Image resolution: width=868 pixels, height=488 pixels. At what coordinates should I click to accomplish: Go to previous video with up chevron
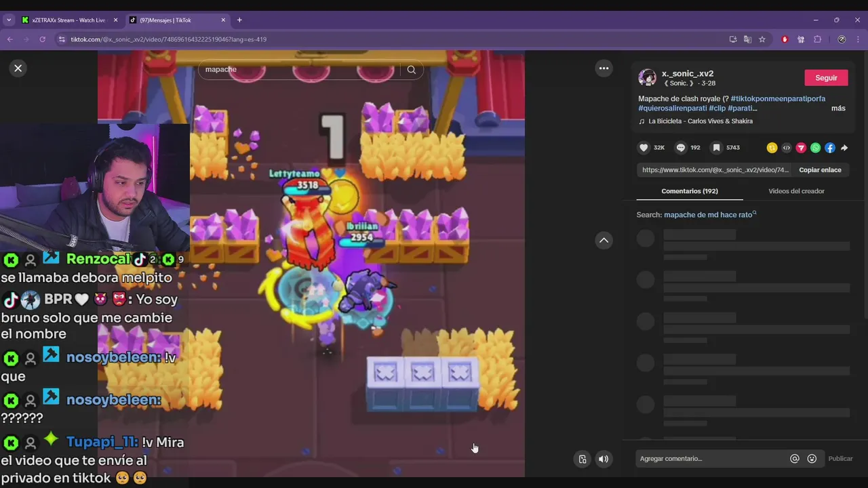(604, 241)
